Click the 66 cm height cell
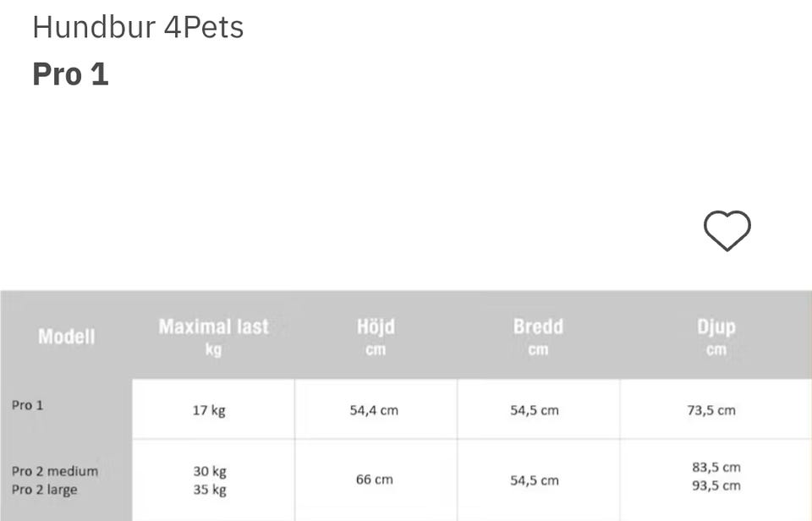 [x=375, y=480]
